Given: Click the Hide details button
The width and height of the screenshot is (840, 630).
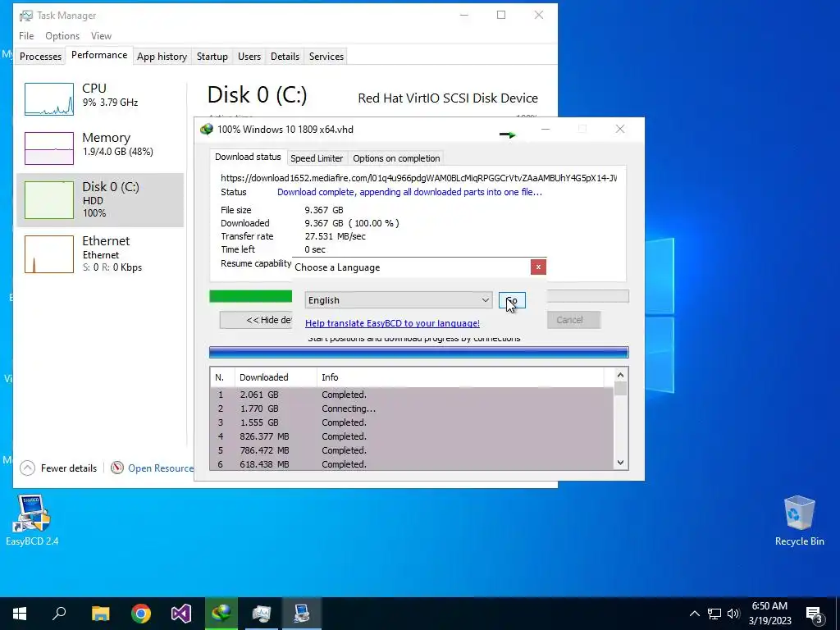Looking at the screenshot, I should coord(257,320).
